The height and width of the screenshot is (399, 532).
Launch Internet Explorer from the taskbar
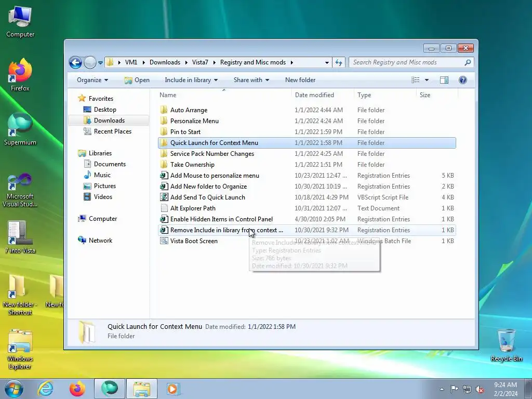click(x=46, y=389)
